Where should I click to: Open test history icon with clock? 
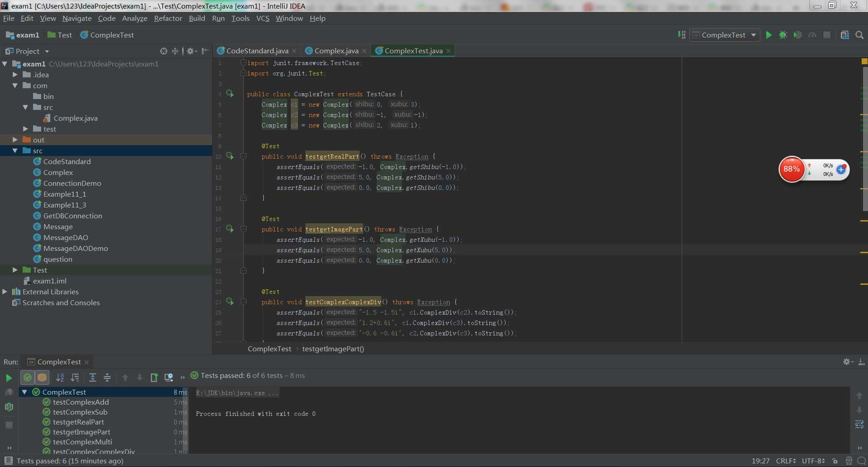click(169, 377)
